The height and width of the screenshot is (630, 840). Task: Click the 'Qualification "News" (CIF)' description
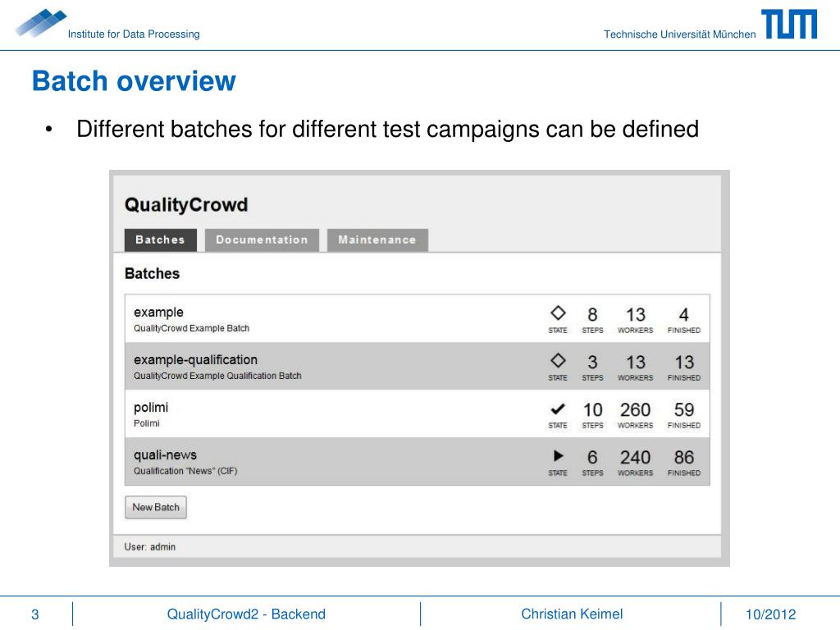tap(185, 471)
